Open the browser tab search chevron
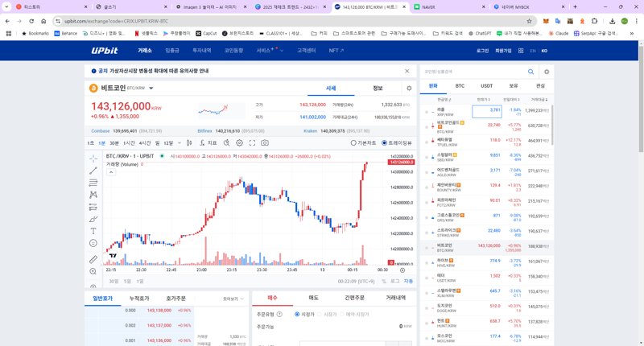The image size is (644, 346). tap(6, 7)
